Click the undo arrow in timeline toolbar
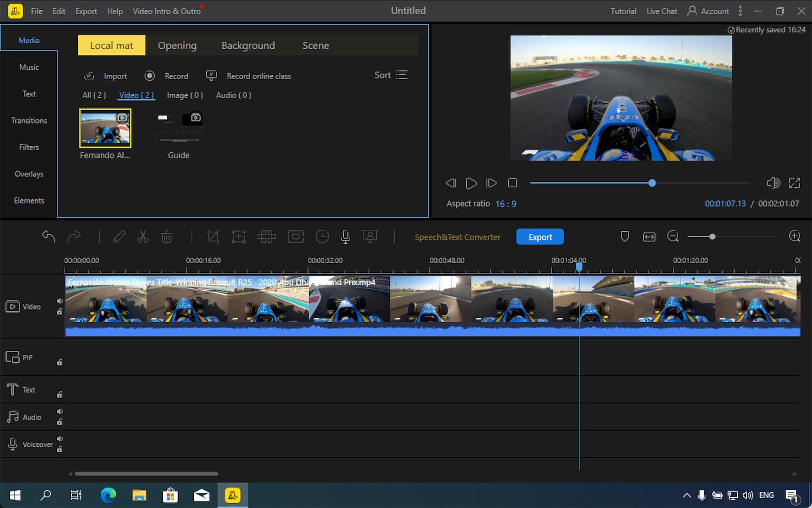Image resolution: width=812 pixels, height=508 pixels. [48, 236]
